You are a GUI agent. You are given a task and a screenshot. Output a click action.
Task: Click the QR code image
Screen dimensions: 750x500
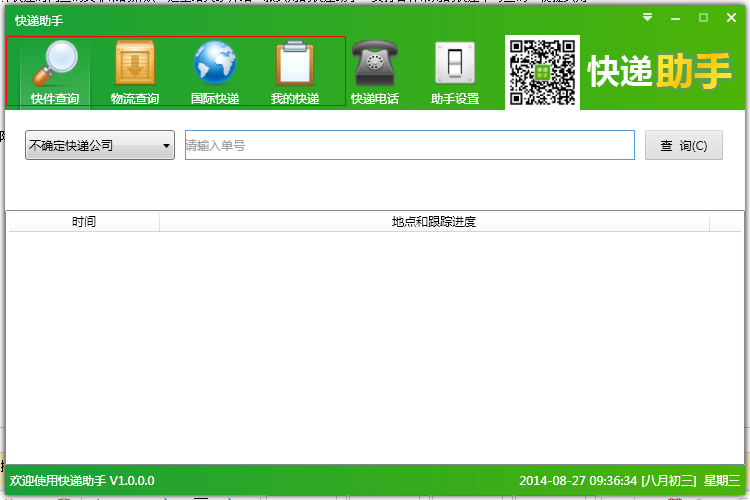[x=542, y=72]
